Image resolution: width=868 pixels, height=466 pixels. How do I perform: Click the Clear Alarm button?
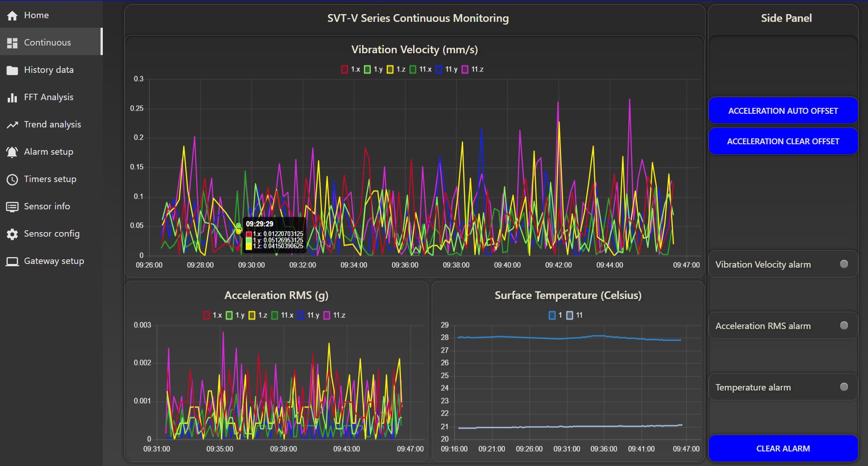click(x=783, y=448)
